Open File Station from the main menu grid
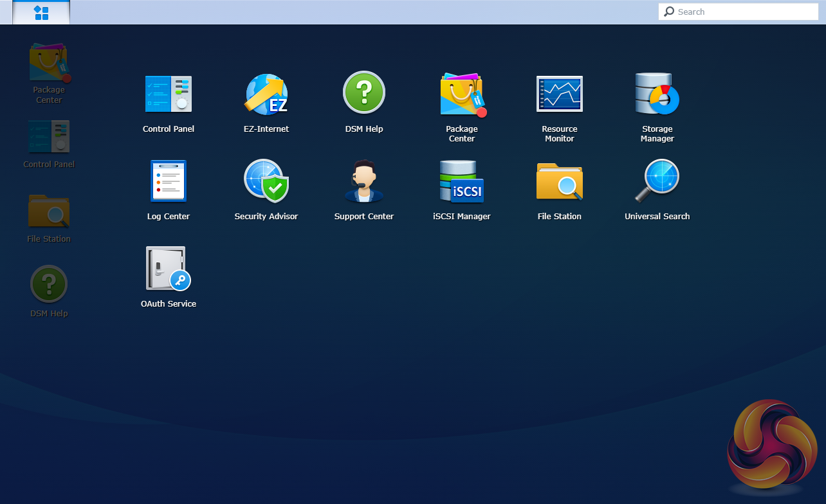826x504 pixels. click(x=559, y=181)
